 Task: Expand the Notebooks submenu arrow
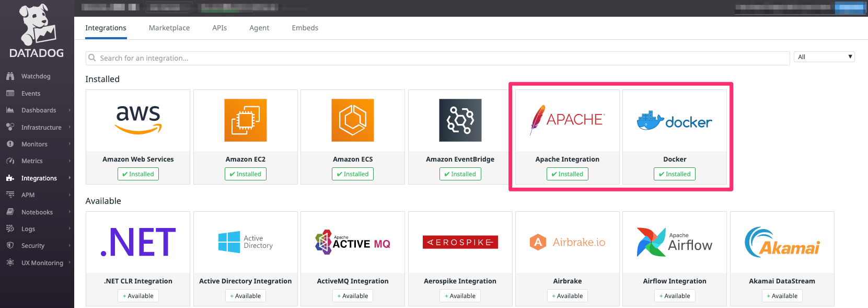(70, 212)
